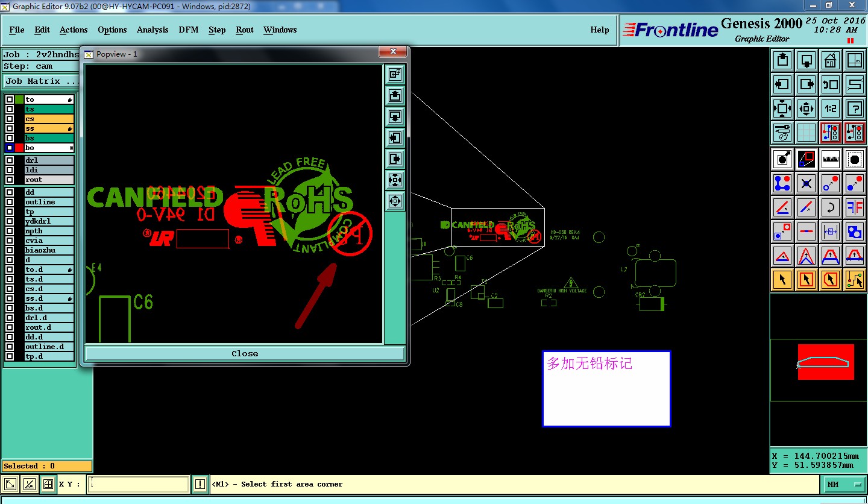The image size is (868, 504).
Task: Open the Help menu
Action: (600, 30)
